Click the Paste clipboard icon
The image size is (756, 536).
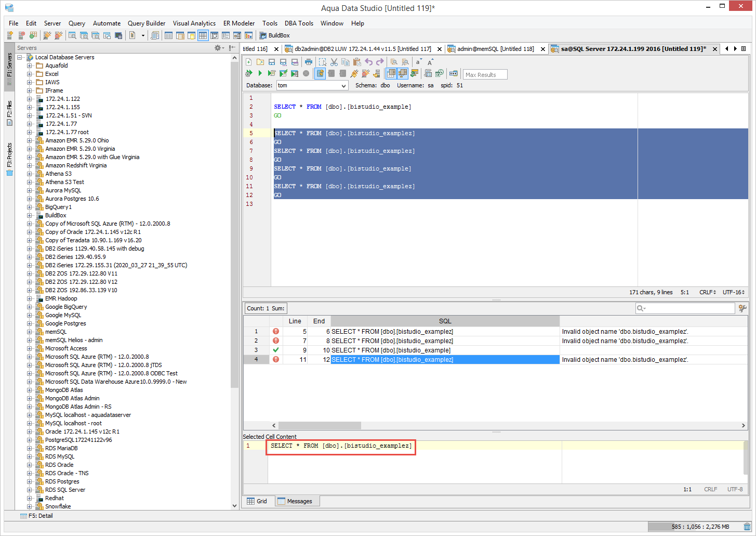click(356, 62)
